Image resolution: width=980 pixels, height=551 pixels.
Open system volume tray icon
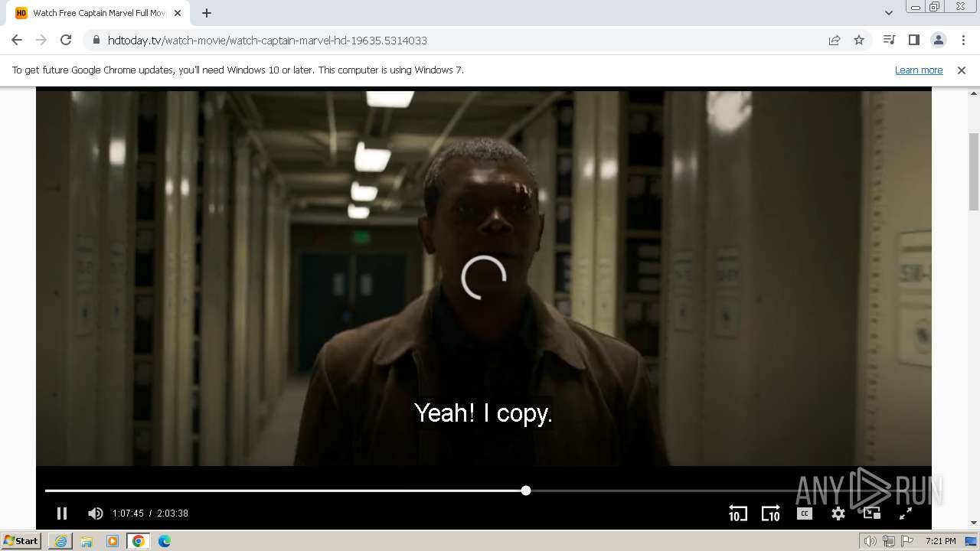[870, 541]
